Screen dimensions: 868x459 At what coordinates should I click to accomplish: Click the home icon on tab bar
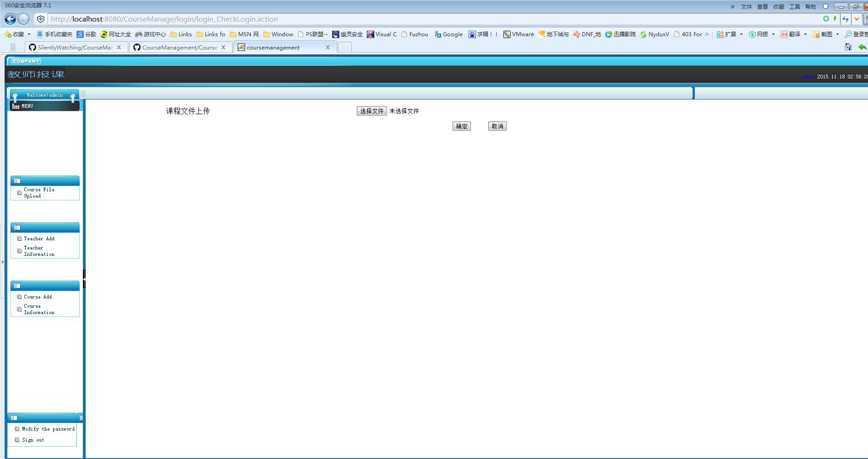[x=848, y=47]
